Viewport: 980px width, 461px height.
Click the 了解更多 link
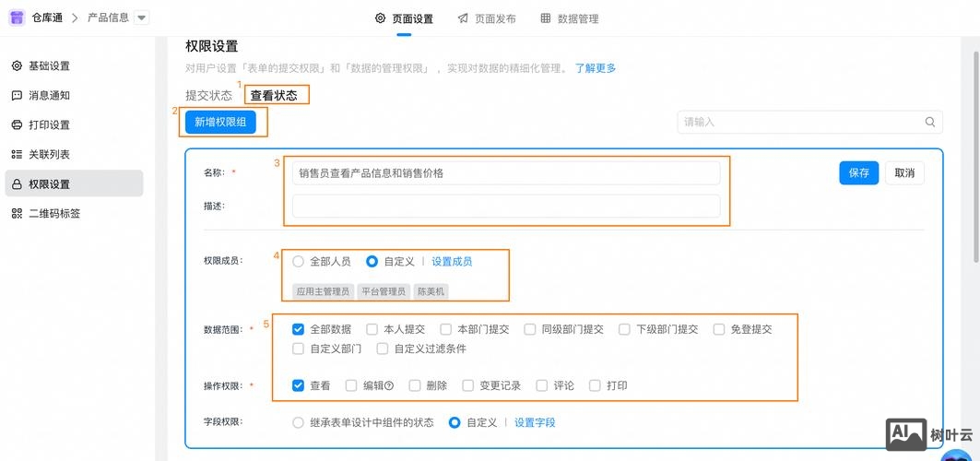596,68
